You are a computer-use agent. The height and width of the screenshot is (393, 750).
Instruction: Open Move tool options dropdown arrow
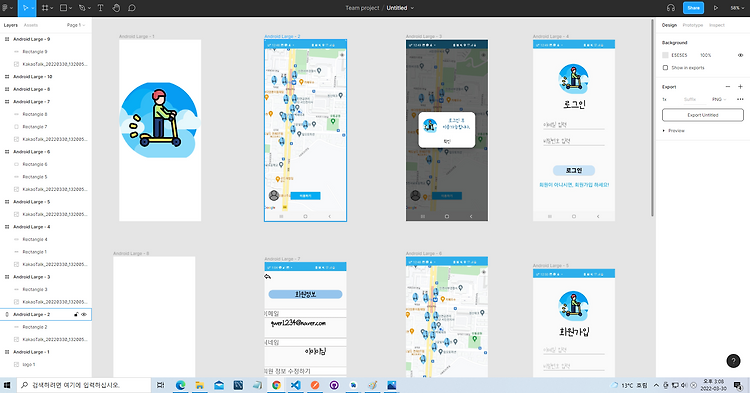click(33, 9)
